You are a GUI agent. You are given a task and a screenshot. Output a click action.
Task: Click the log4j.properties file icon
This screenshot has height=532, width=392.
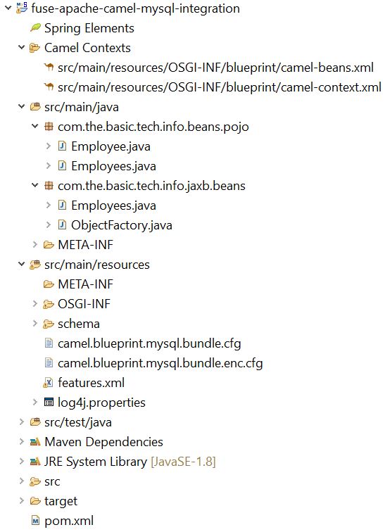click(x=49, y=403)
